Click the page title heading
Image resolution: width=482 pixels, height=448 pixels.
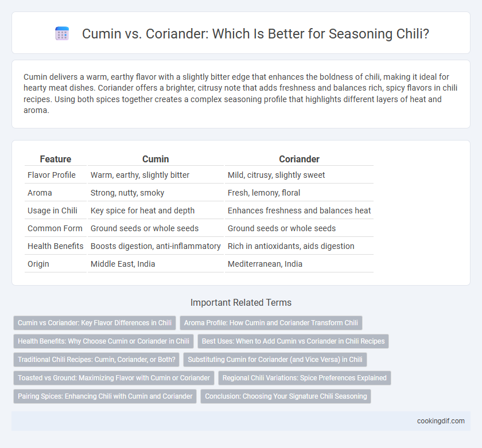coord(255,34)
